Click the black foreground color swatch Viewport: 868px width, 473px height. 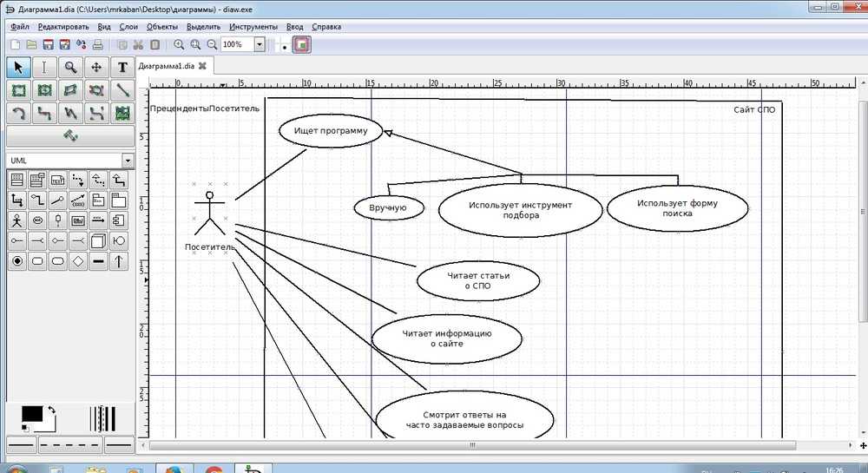tap(31, 414)
